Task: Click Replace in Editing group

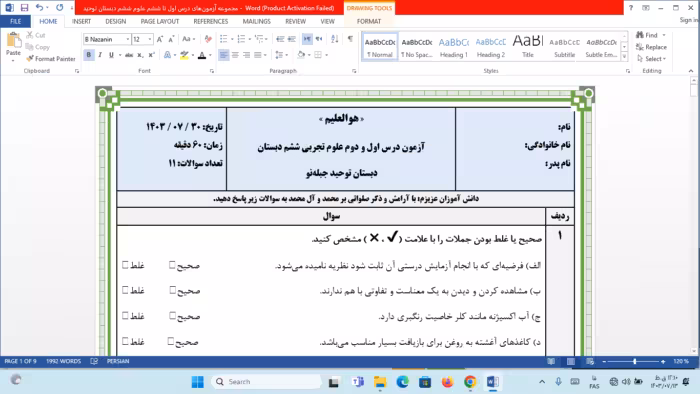Action: point(651,47)
